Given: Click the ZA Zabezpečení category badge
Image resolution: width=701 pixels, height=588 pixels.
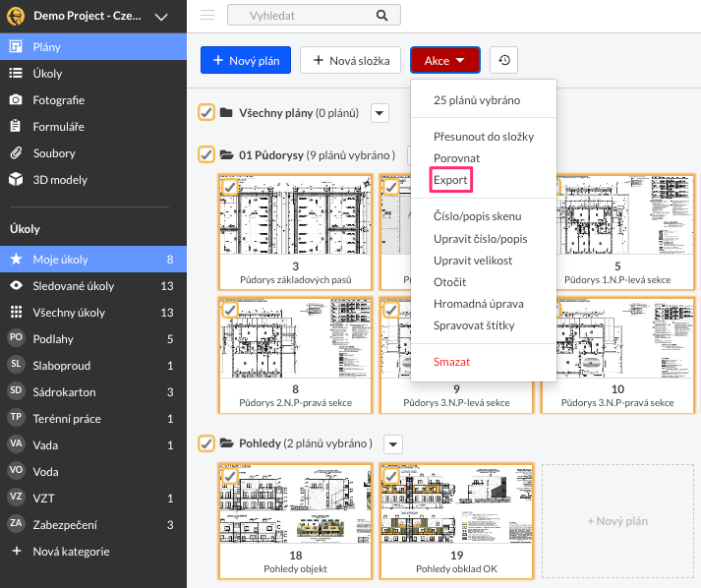Looking at the screenshot, I should point(16,523).
